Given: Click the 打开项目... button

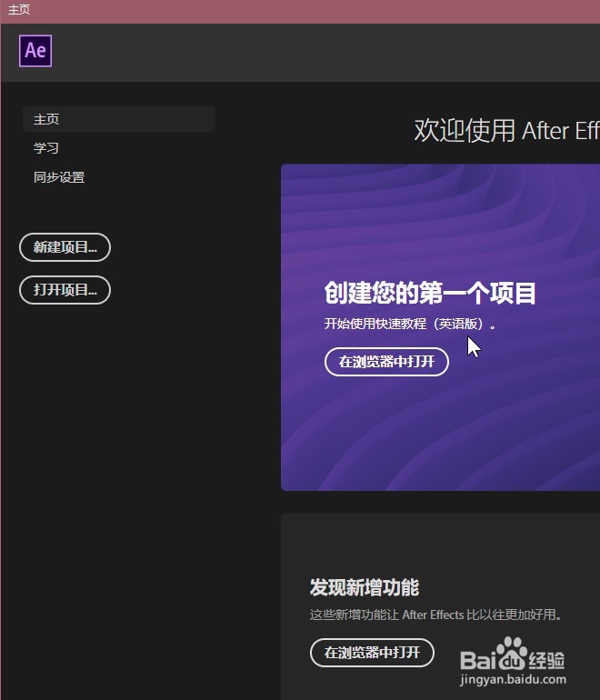Looking at the screenshot, I should coord(65,290).
